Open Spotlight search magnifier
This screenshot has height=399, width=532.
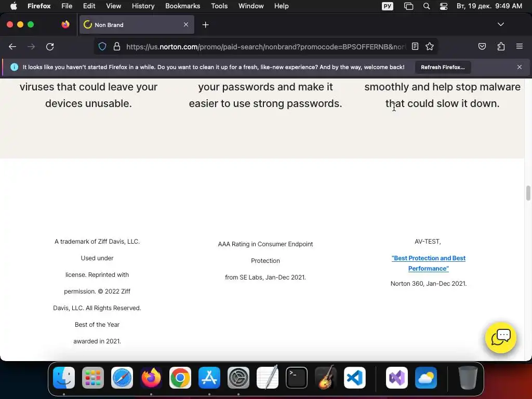pyautogui.click(x=427, y=6)
